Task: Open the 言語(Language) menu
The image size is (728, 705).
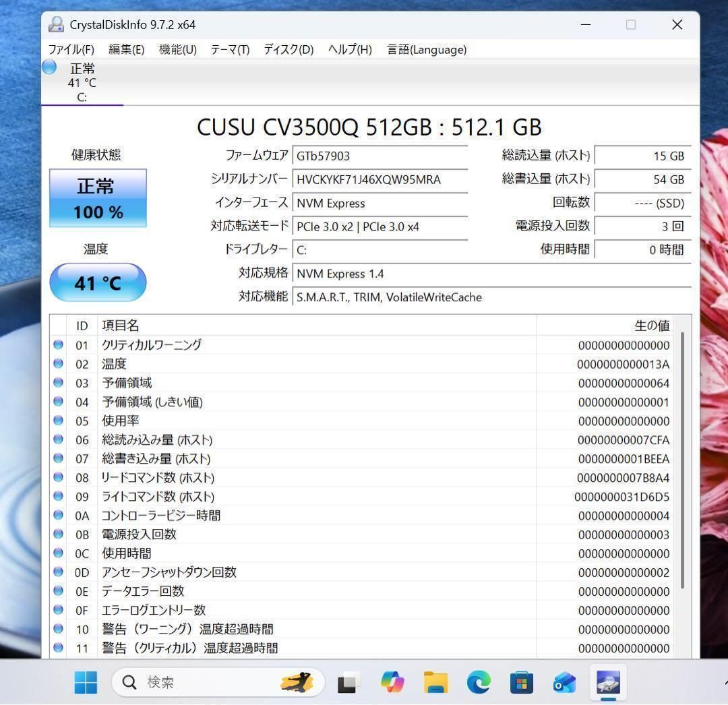Action: click(x=426, y=49)
